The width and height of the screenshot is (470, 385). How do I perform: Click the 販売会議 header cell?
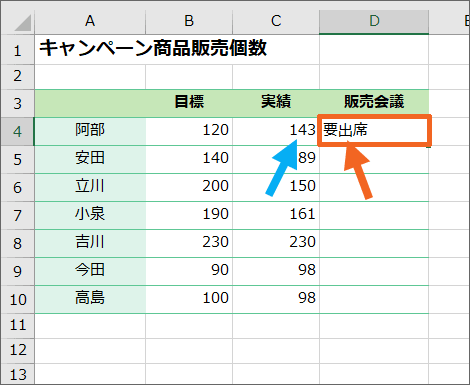(374, 103)
